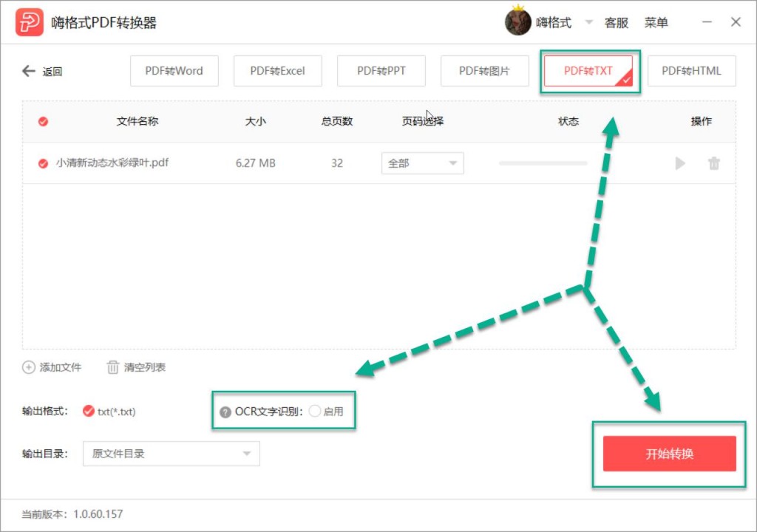This screenshot has height=532, width=757.
Task: Open the 原文件目录 output directory dropdown
Action: pos(171,454)
